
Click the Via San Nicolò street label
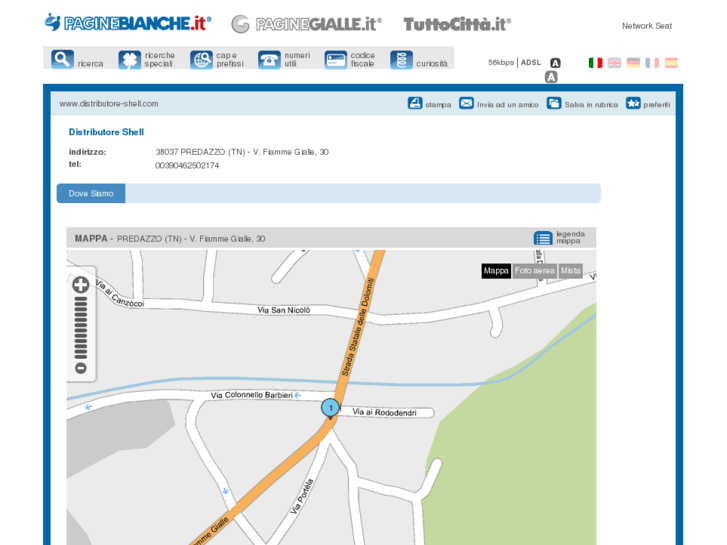(x=284, y=310)
